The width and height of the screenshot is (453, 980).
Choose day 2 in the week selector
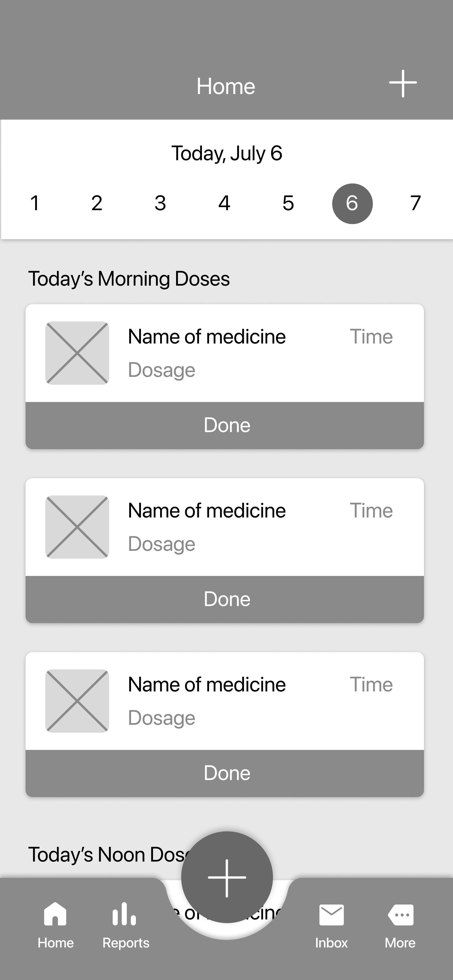click(x=97, y=203)
